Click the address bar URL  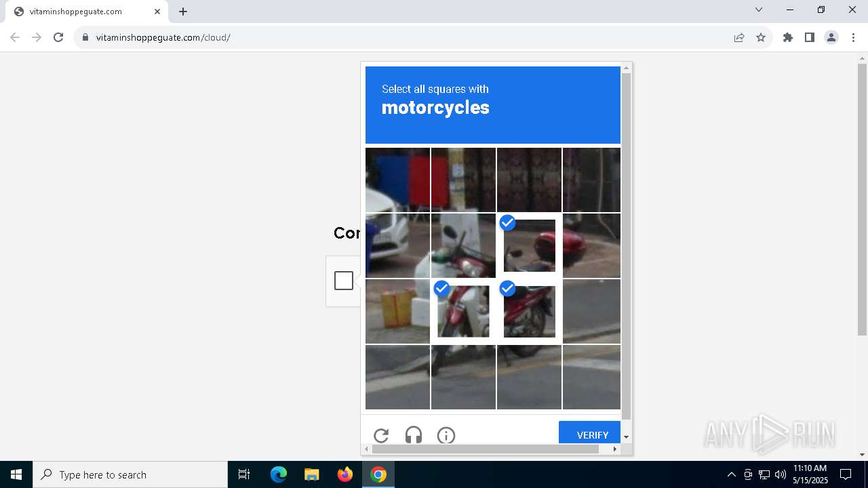(163, 37)
